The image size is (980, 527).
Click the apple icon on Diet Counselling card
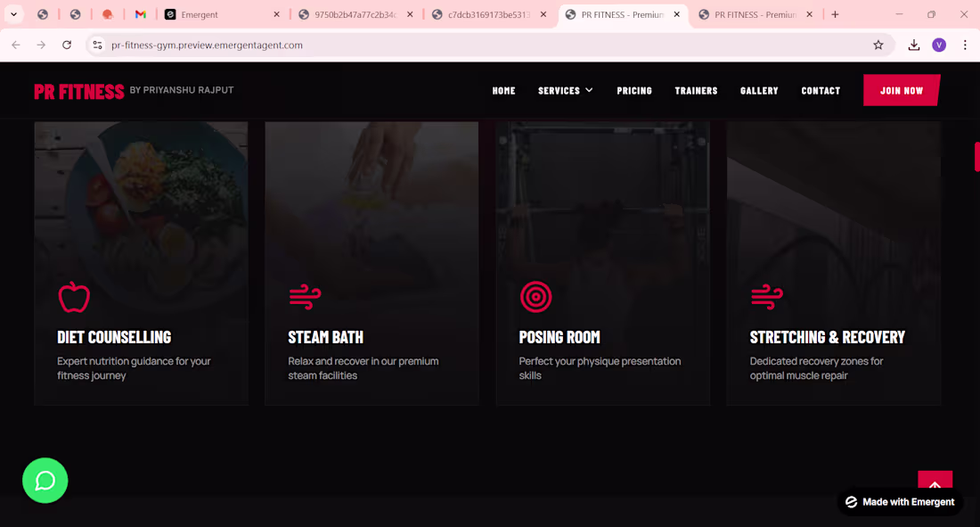click(74, 297)
